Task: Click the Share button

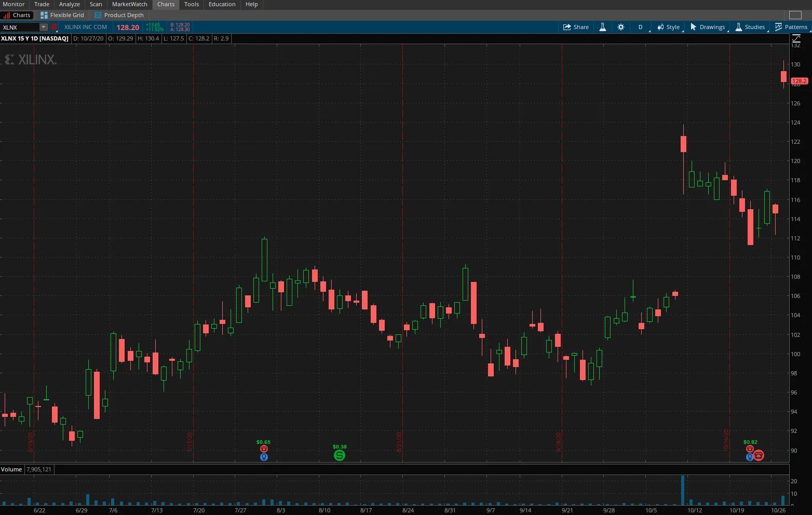Action: pos(576,27)
